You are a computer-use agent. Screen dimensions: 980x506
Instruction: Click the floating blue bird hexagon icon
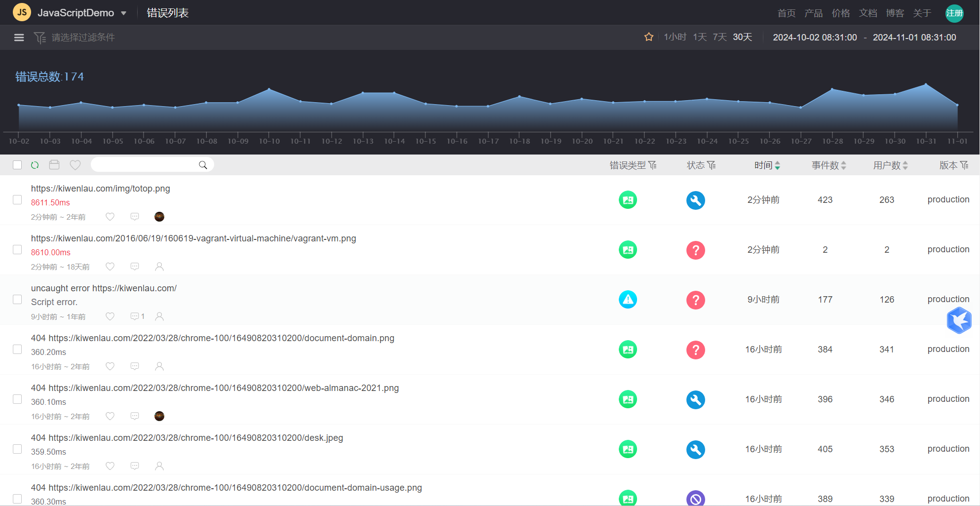point(959,320)
